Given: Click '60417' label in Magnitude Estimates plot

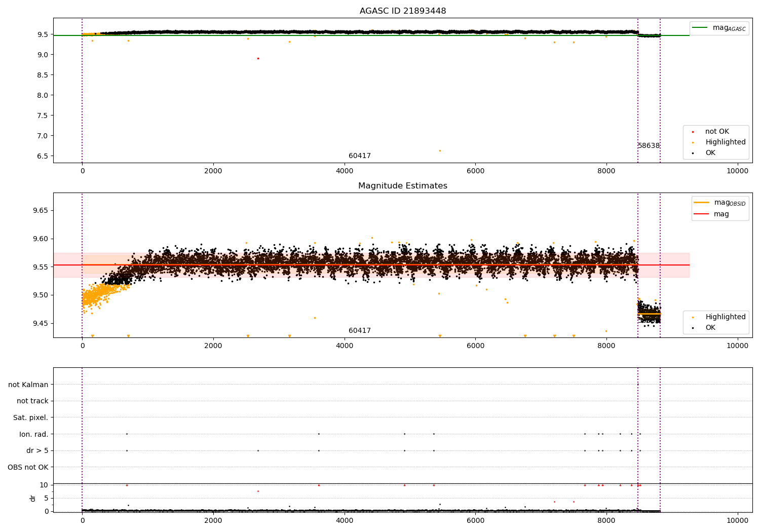Looking at the screenshot, I should [360, 331].
